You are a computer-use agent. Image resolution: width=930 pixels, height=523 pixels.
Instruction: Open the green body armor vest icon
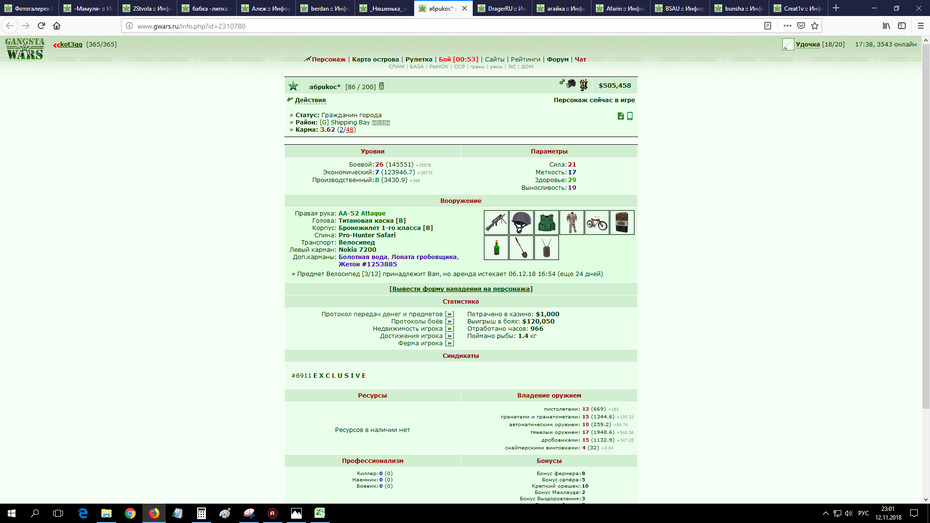tap(546, 222)
